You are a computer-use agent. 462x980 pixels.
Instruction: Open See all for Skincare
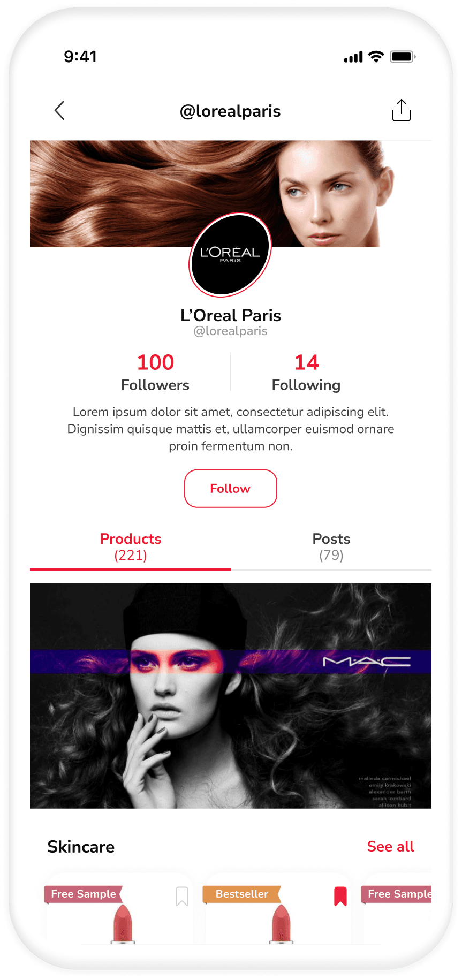390,846
